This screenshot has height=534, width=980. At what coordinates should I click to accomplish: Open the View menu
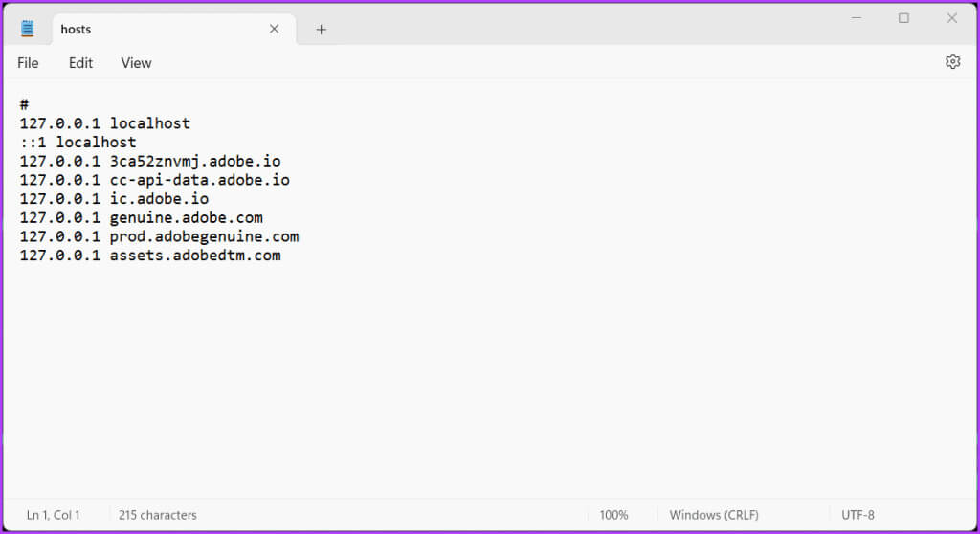[136, 63]
